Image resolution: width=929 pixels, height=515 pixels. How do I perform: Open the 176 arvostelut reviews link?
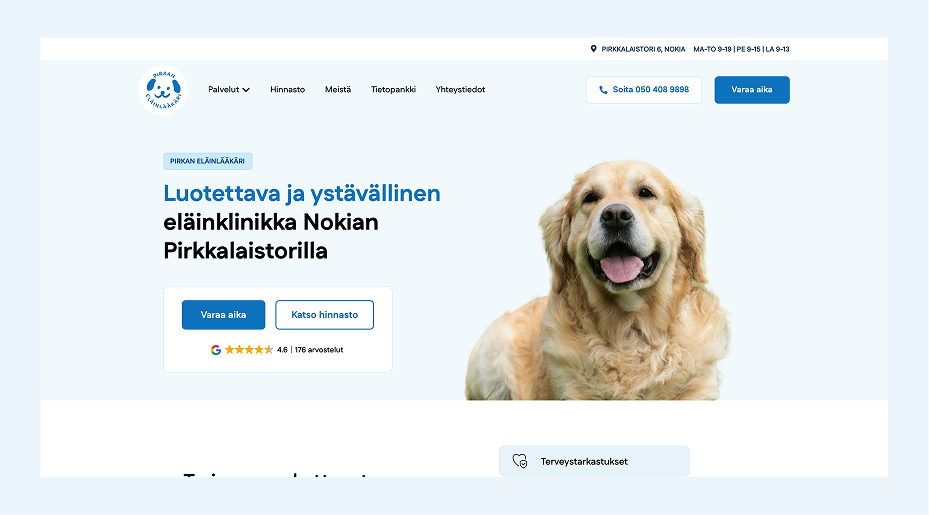[x=319, y=350]
